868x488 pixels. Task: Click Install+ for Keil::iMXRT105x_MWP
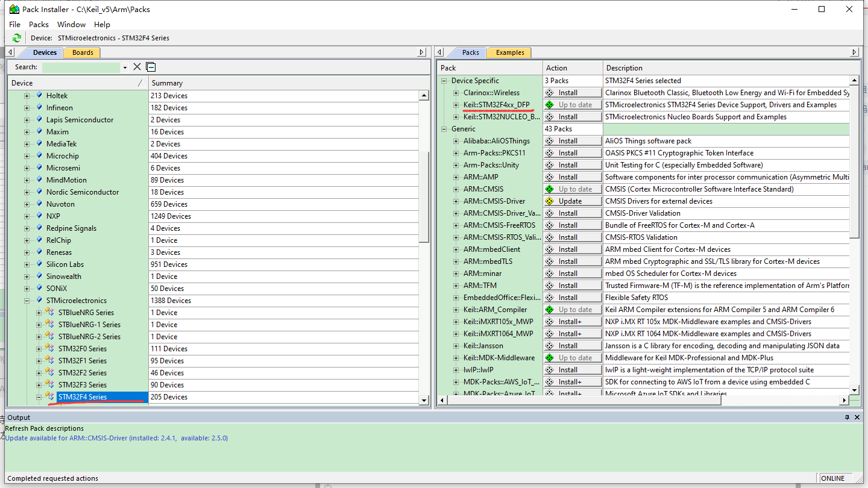coord(573,322)
